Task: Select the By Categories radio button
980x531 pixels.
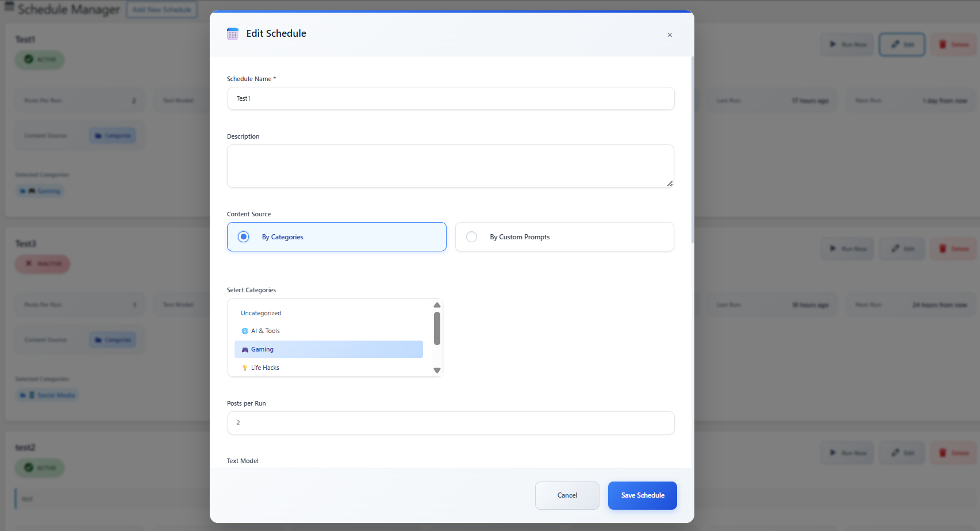Action: coord(244,237)
